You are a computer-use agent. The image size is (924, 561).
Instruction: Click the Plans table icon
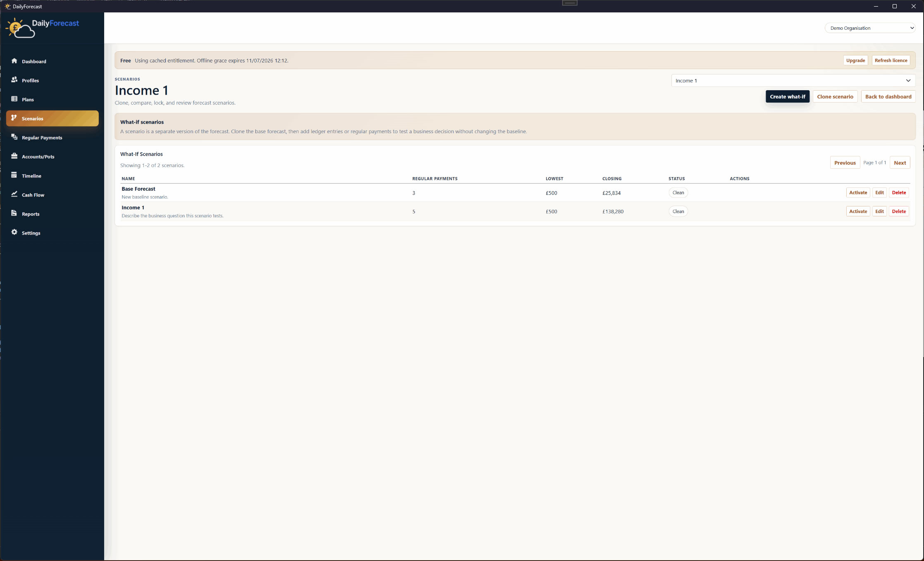tap(14, 99)
